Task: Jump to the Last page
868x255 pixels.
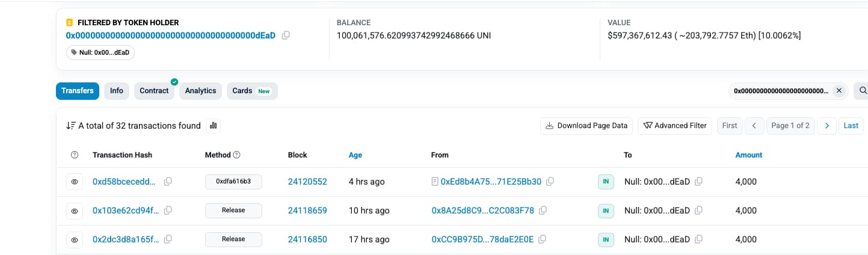Action: (x=851, y=126)
